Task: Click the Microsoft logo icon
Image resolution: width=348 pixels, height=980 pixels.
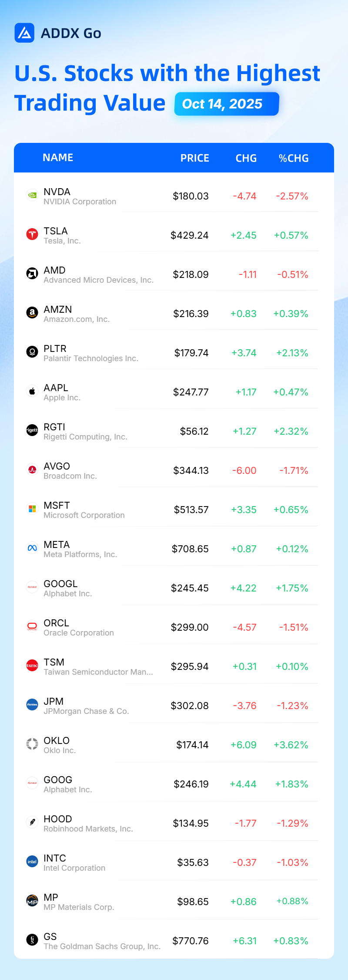Action: point(32,509)
